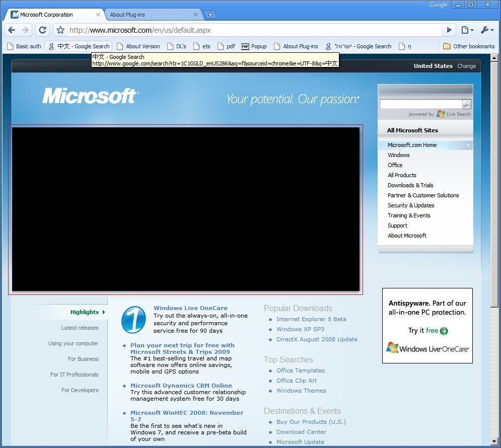Screen dimensions: 501x448
Task: Go to the Office site link
Action: 395,165
